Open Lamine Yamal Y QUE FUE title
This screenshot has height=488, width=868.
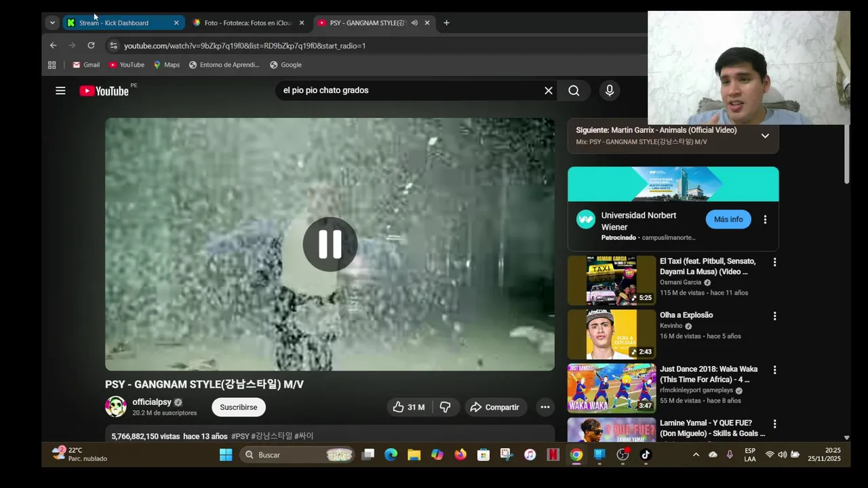[713, 428]
